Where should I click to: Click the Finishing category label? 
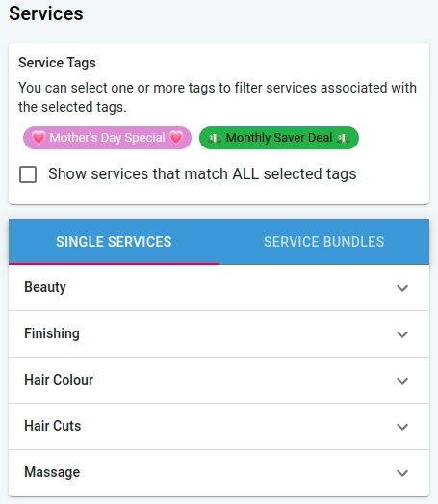point(52,333)
